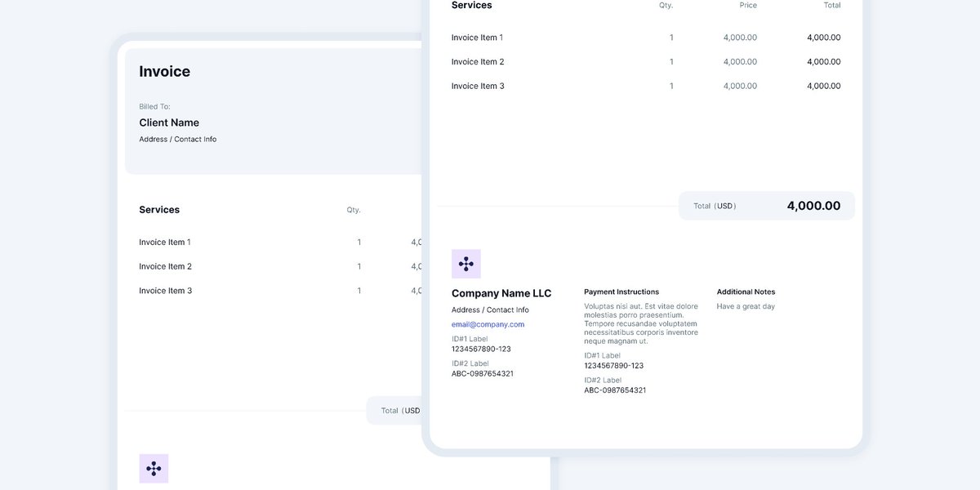The height and width of the screenshot is (490, 980).
Task: Click the row total 4,000.00 for Invoice Item 1
Action: [823, 38]
